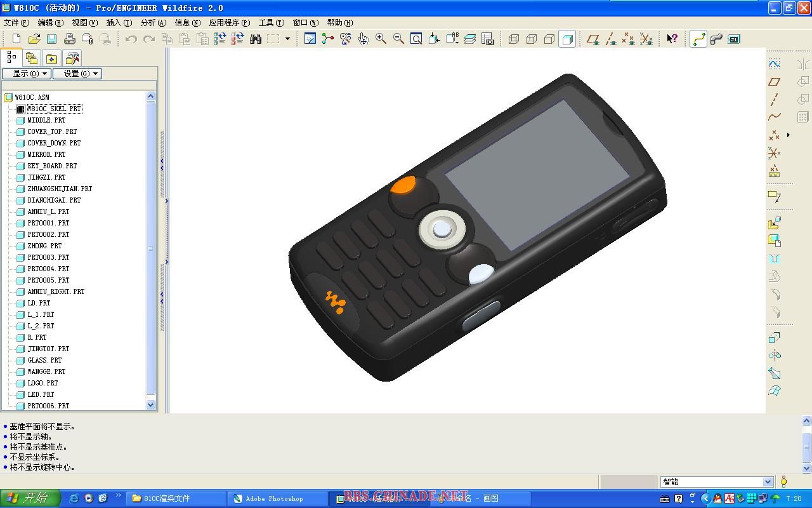The width and height of the screenshot is (812, 508).
Task: Switch to Adobe Photoshop in taskbar
Action: [278, 498]
